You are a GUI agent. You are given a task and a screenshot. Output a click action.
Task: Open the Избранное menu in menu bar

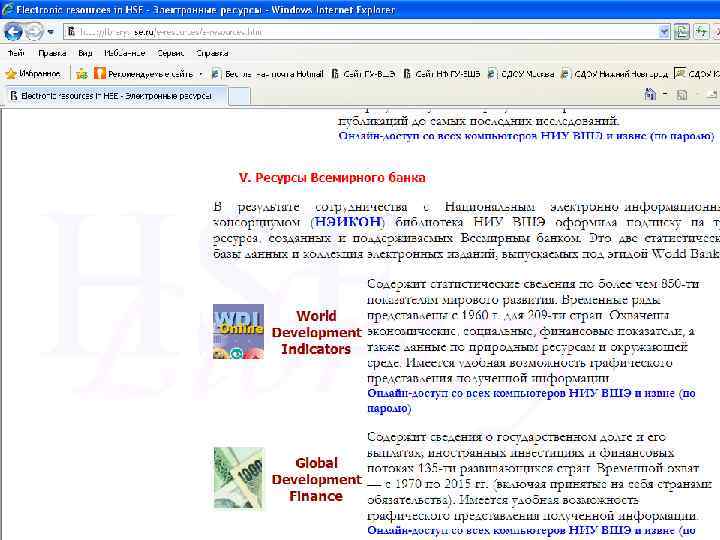(x=124, y=53)
